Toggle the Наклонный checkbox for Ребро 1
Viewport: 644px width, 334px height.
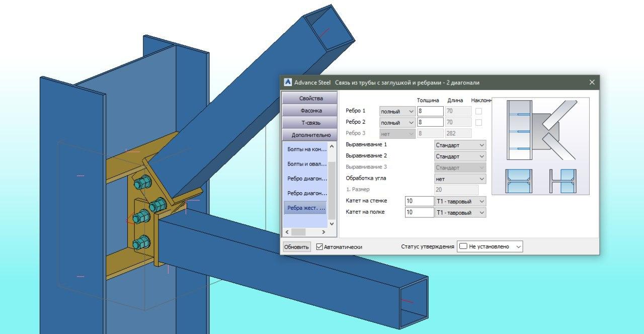coord(478,111)
